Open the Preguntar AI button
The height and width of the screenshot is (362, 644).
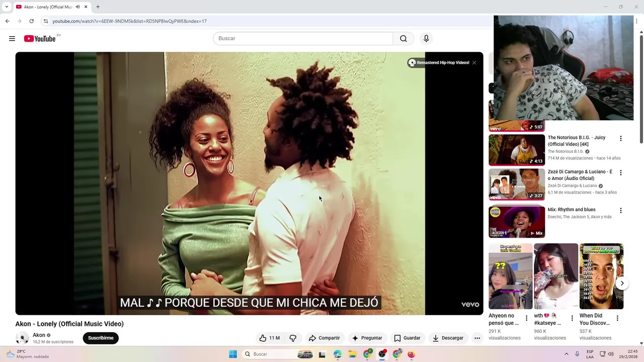[x=367, y=338]
